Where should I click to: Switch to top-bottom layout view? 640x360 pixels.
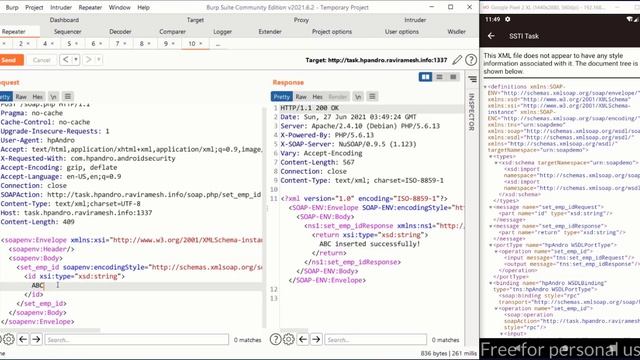tap(439, 77)
